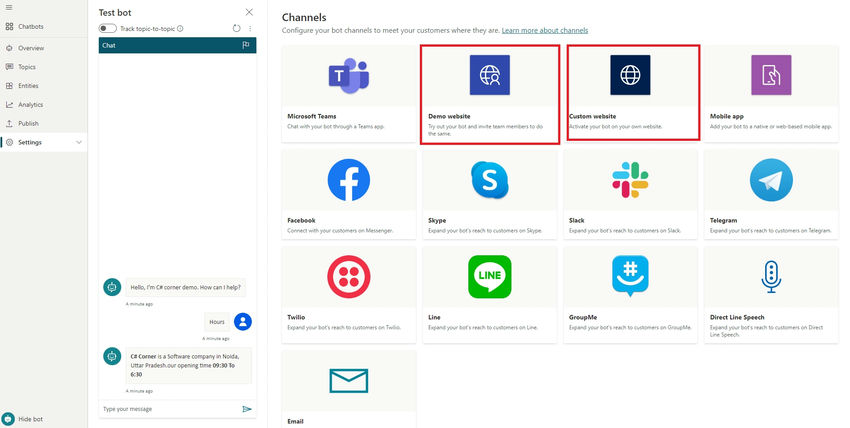Click the 'Mobile app' card title
The height and width of the screenshot is (428, 850).
pyautogui.click(x=727, y=116)
